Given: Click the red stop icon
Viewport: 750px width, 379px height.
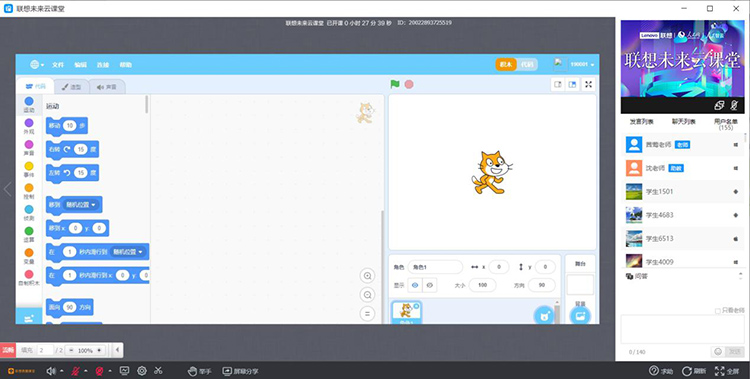Looking at the screenshot, I should [x=409, y=84].
